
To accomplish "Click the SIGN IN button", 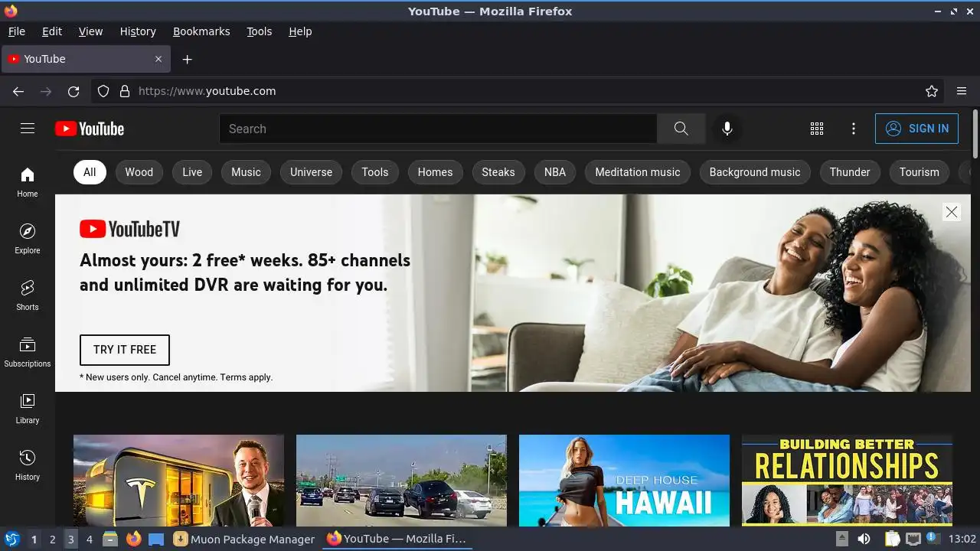I will pyautogui.click(x=916, y=129).
